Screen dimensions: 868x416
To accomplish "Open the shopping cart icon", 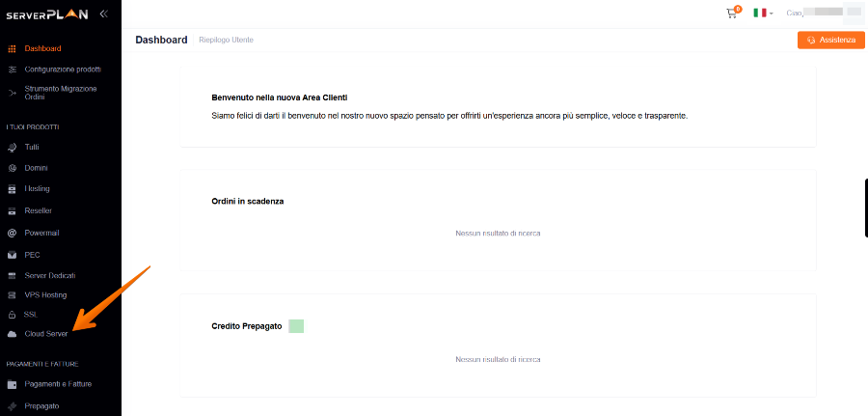I will pyautogui.click(x=732, y=13).
